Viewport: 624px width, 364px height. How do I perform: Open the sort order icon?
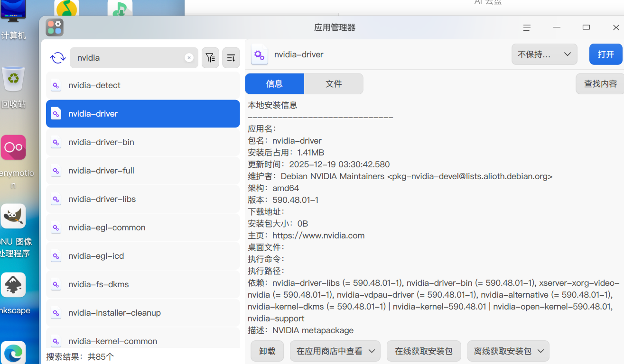click(x=231, y=58)
